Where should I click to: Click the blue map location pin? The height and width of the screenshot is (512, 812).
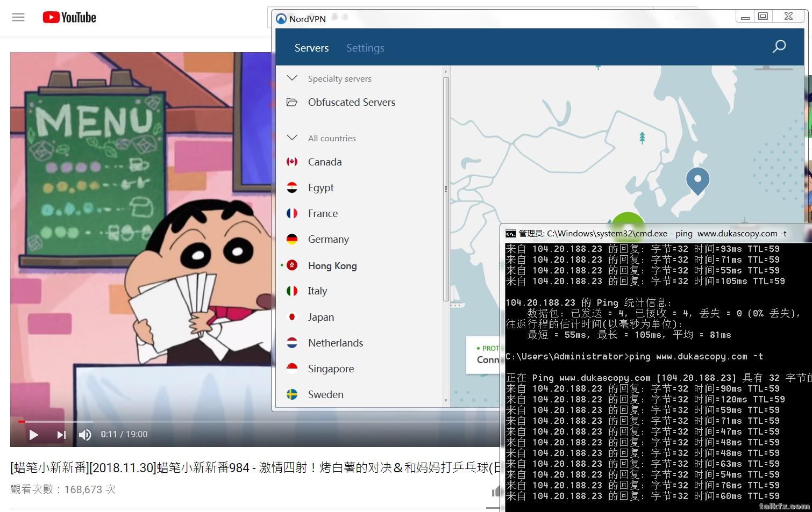coord(697,180)
